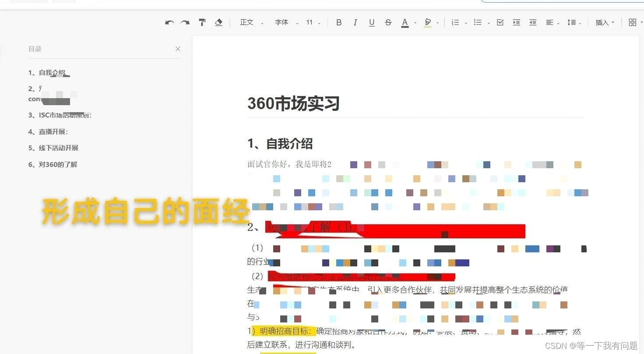644x354 pixels.
Task: Jump to outline item 6、对360的了解
Action: (53, 165)
